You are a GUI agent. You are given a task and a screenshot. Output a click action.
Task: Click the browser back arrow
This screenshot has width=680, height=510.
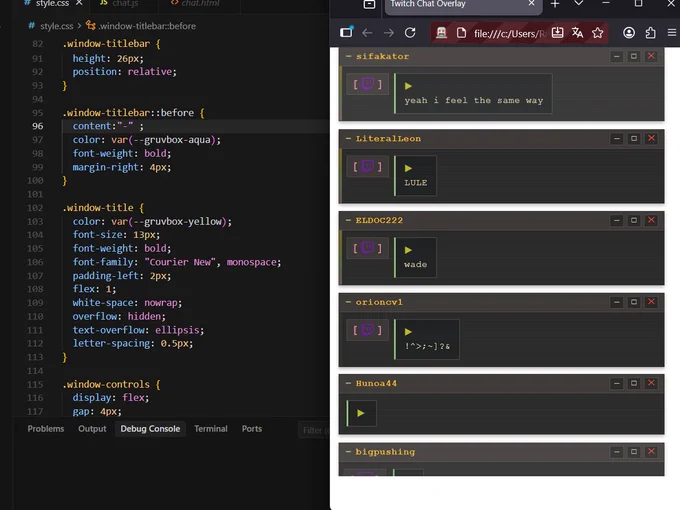[367, 33]
